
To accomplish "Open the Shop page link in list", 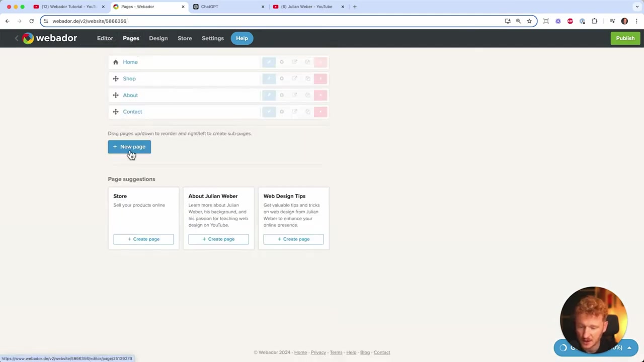I will [129, 78].
